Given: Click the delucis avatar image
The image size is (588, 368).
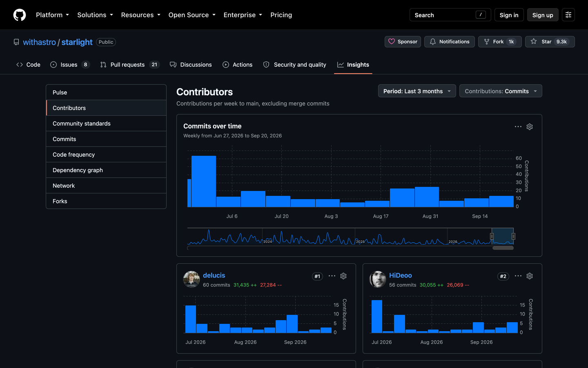Looking at the screenshot, I should coord(192,279).
